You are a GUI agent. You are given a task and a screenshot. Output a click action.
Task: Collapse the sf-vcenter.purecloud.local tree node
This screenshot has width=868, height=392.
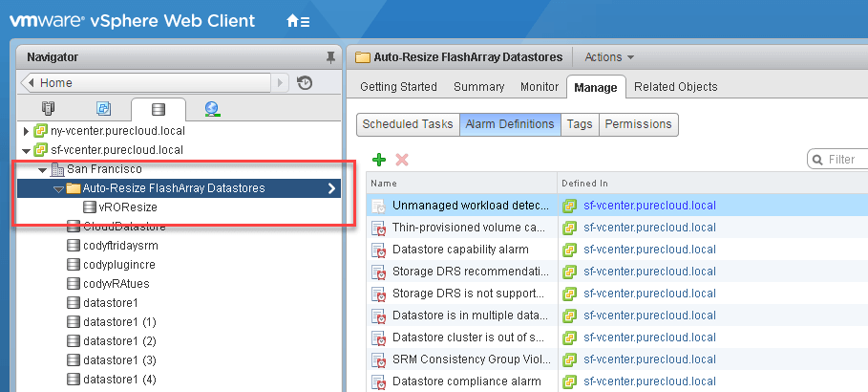coord(26,151)
